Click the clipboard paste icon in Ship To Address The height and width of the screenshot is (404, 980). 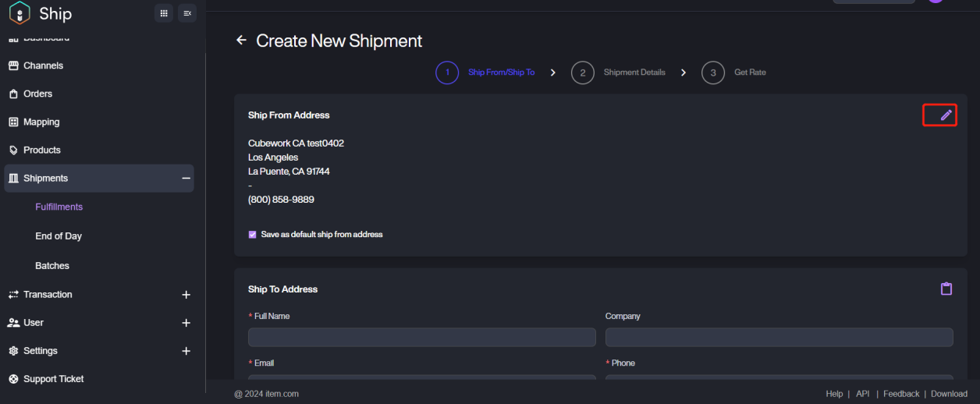point(946,289)
